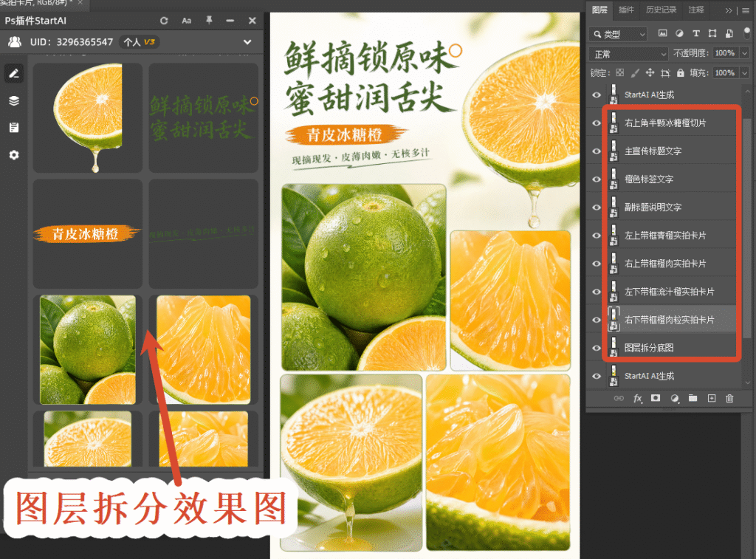The image size is (756, 559).
Task: Click prevent artboard auto-nesting lock icon
Action: tap(665, 73)
